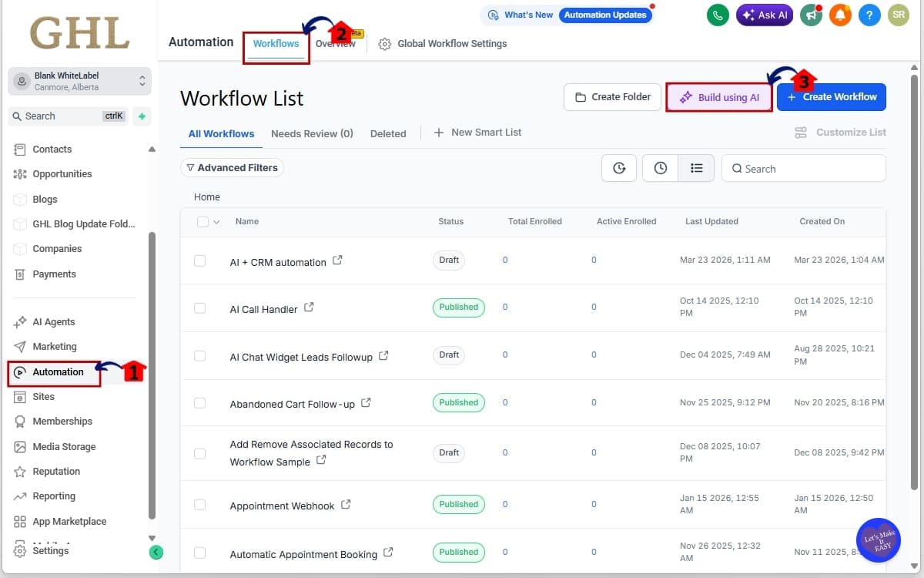Open the Blank WhiteLabel location switcher
The height and width of the screenshot is (578, 924).
(x=79, y=81)
